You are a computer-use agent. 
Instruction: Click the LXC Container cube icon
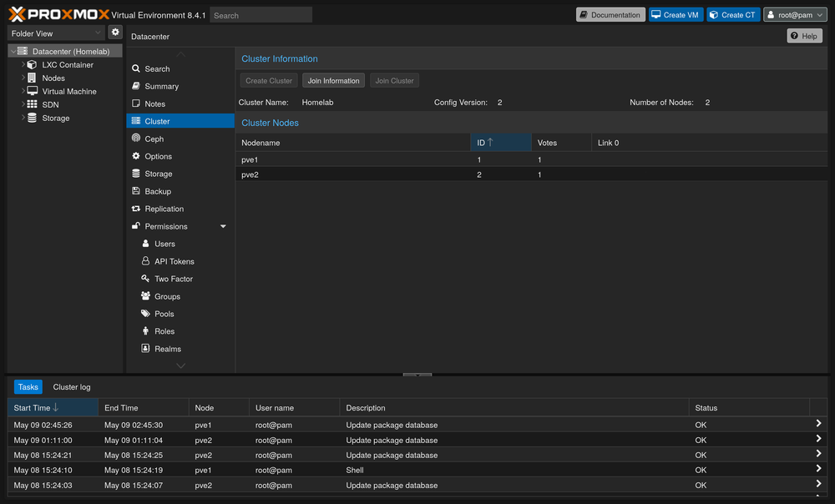(x=32, y=64)
